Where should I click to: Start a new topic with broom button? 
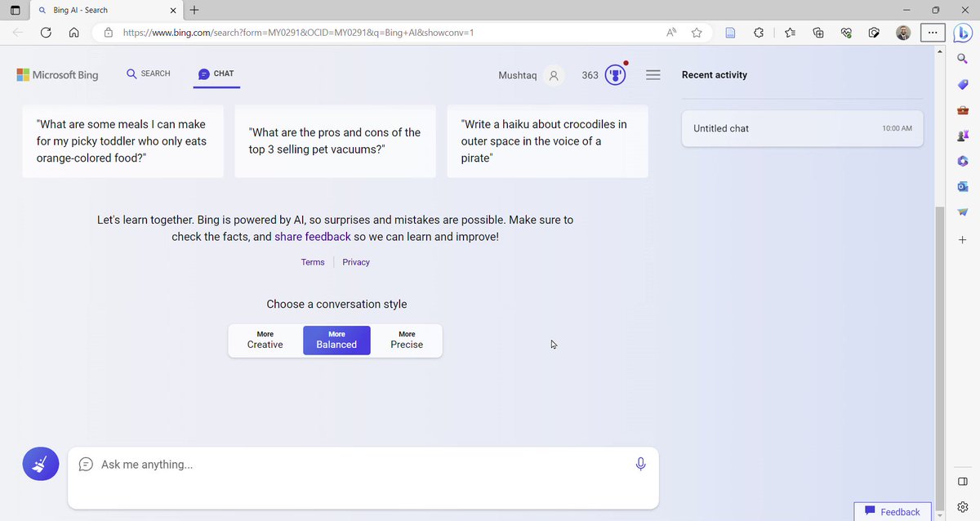tap(40, 464)
